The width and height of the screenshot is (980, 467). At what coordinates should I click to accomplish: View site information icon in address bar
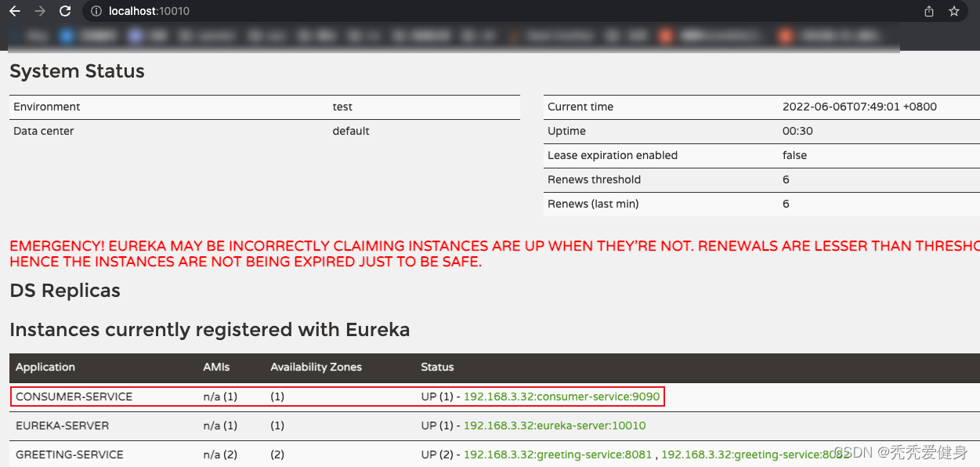(x=96, y=11)
